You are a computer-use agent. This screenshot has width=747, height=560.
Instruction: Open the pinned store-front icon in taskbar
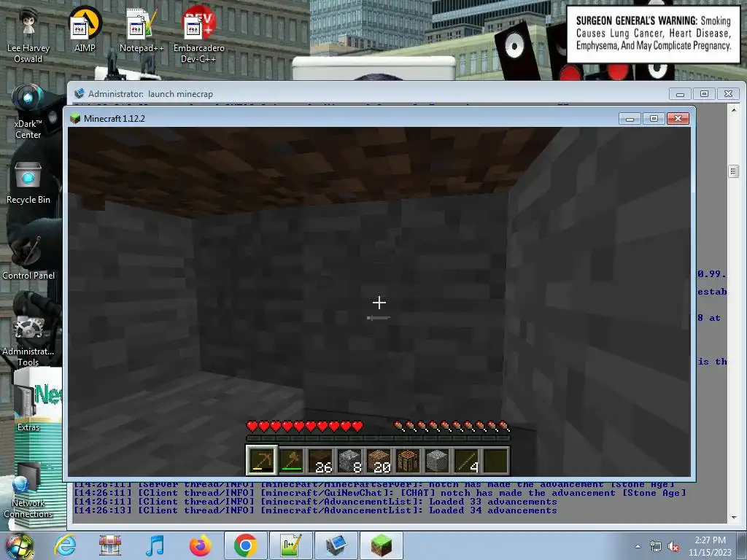point(110,545)
